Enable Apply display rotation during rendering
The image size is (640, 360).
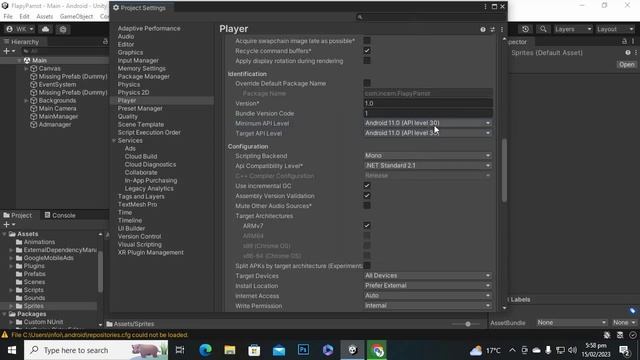click(367, 60)
